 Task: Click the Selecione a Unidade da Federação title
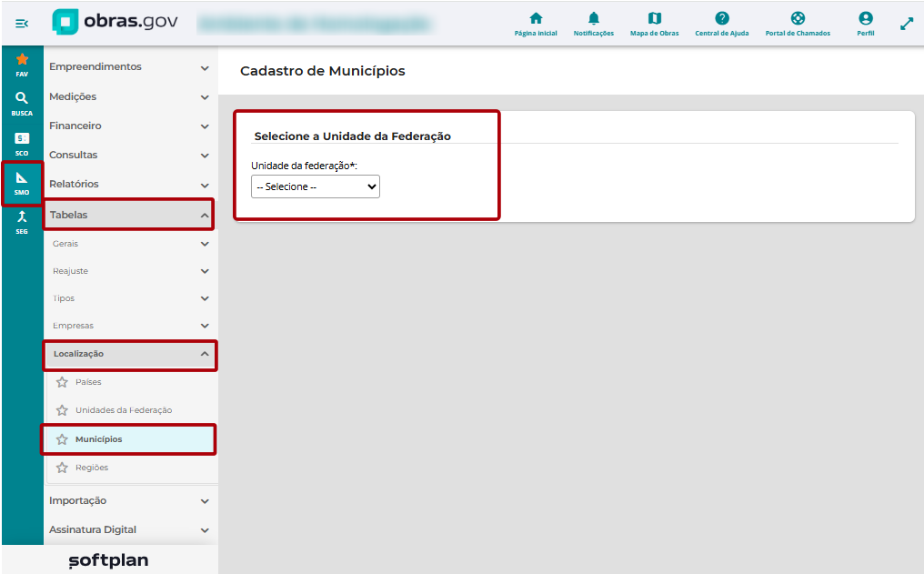click(x=352, y=136)
